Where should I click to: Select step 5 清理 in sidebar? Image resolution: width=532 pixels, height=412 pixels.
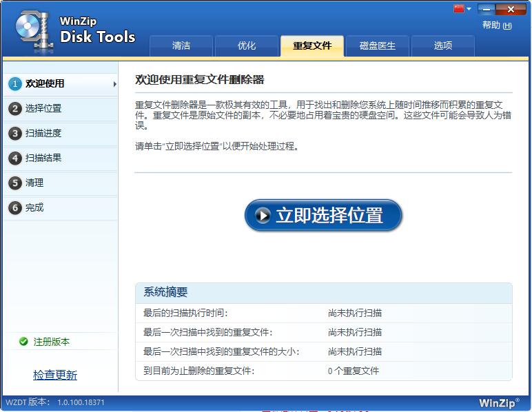(61, 183)
